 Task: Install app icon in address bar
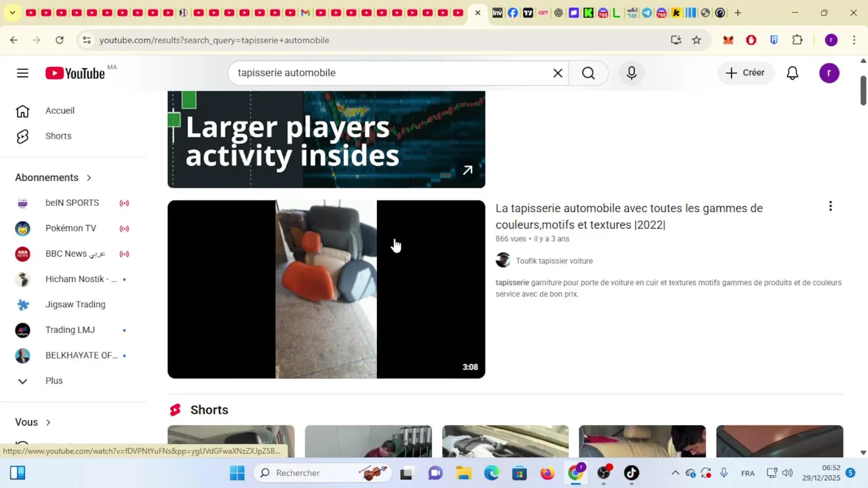pyautogui.click(x=676, y=40)
